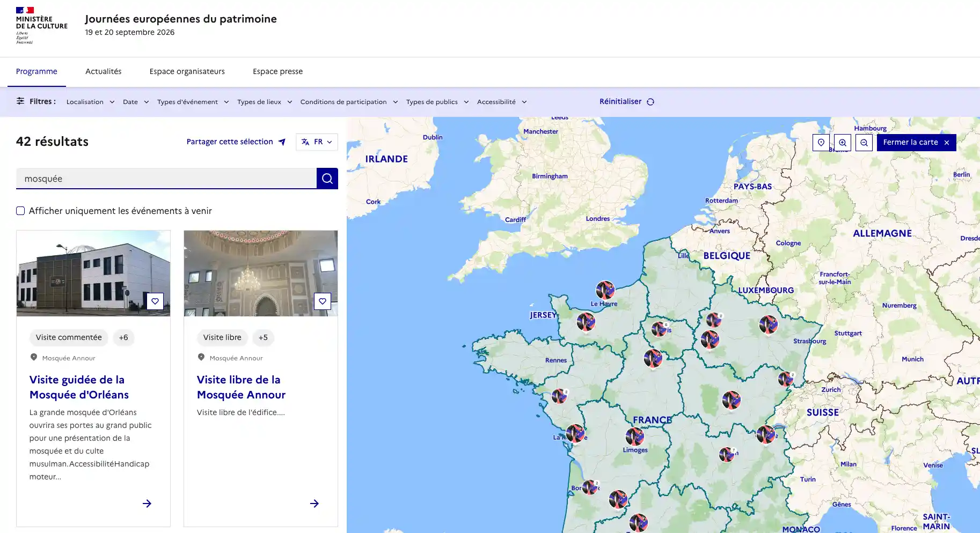This screenshot has width=980, height=533.
Task: Open Espace presse tab
Action: [x=278, y=71]
